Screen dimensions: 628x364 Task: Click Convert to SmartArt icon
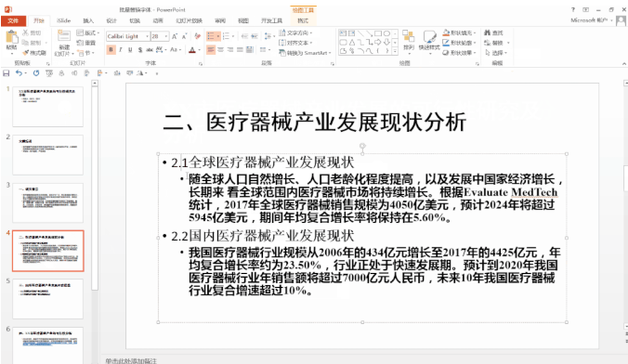[282, 53]
